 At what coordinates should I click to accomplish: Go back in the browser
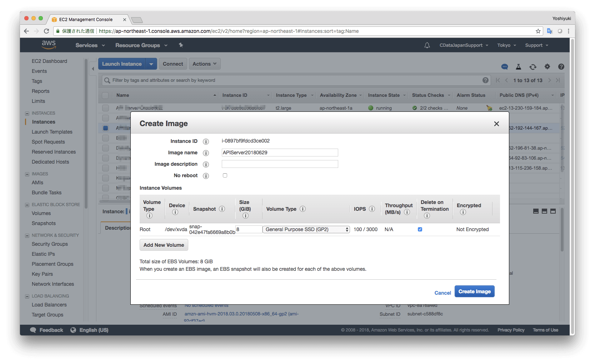coord(26,31)
